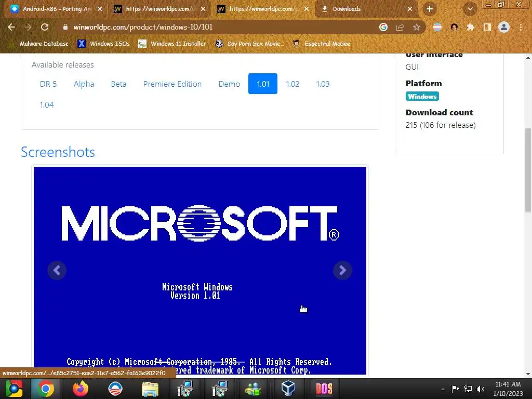Open the Windows ISOs bookmark
This screenshot has height=399, width=532.
point(103,44)
